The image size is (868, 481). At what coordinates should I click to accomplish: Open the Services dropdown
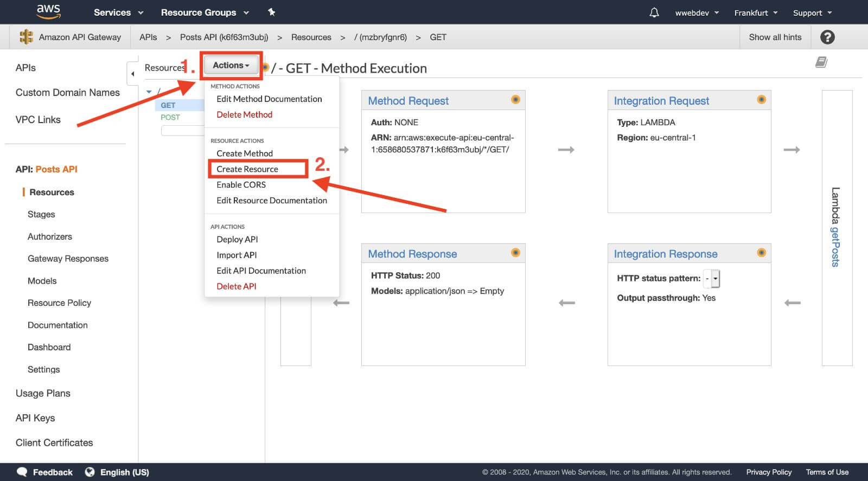[x=118, y=12]
